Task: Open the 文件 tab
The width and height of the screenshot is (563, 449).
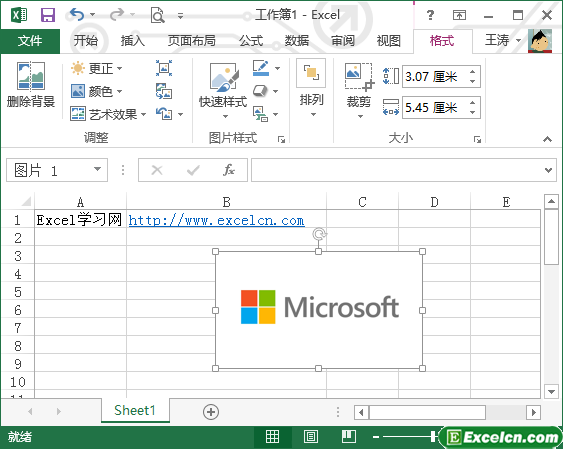Action: (x=30, y=41)
